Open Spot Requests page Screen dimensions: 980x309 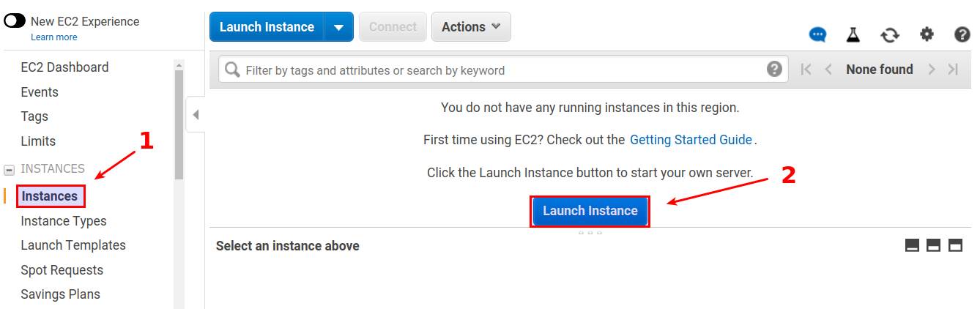click(x=62, y=270)
